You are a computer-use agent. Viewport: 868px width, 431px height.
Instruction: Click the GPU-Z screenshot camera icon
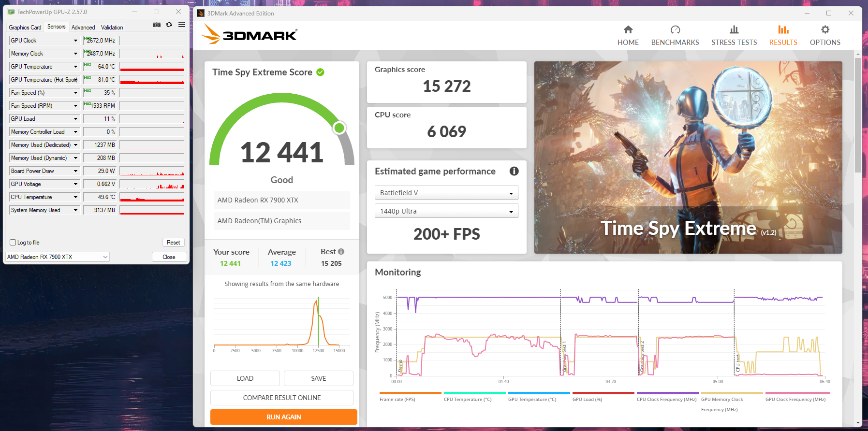click(157, 25)
